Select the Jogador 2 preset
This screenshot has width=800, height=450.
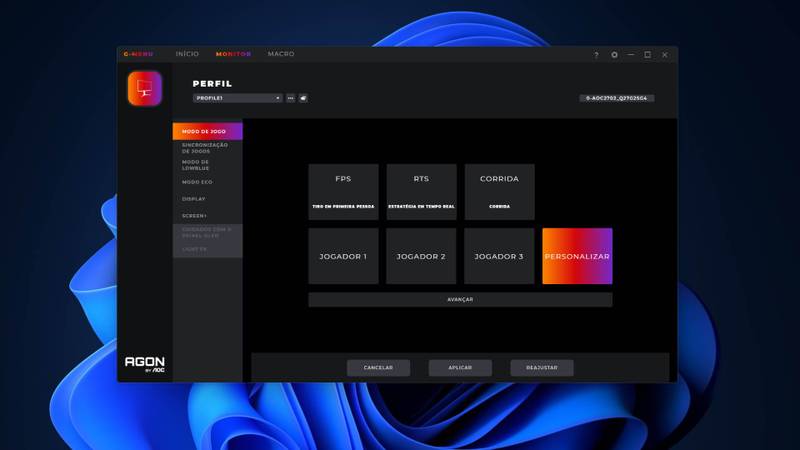(421, 256)
